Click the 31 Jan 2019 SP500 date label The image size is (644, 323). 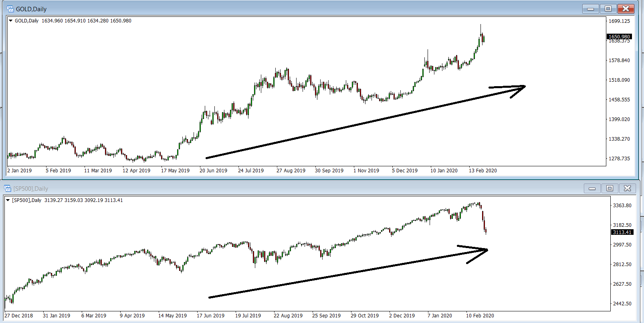[57, 316]
